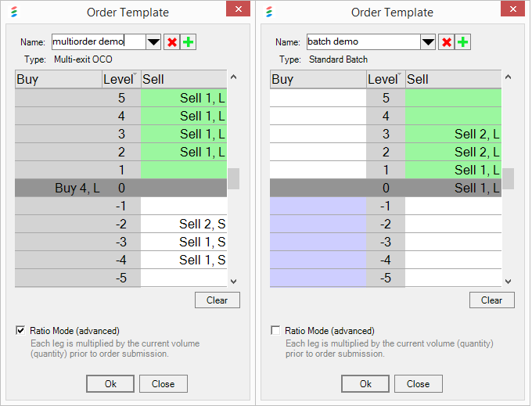Uncheck Ratio Mode in multiorder demo dialog
This screenshot has width=532, height=406.
click(x=20, y=331)
